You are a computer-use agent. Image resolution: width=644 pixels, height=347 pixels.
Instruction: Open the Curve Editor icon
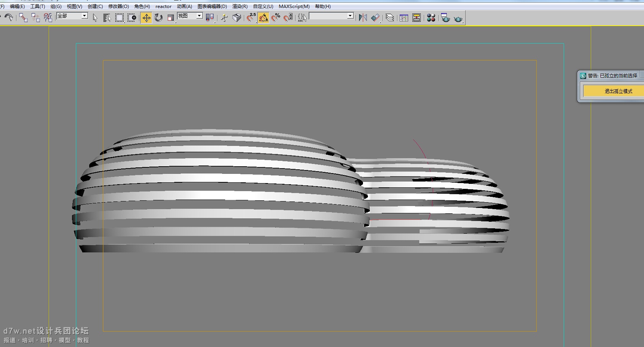(x=404, y=18)
